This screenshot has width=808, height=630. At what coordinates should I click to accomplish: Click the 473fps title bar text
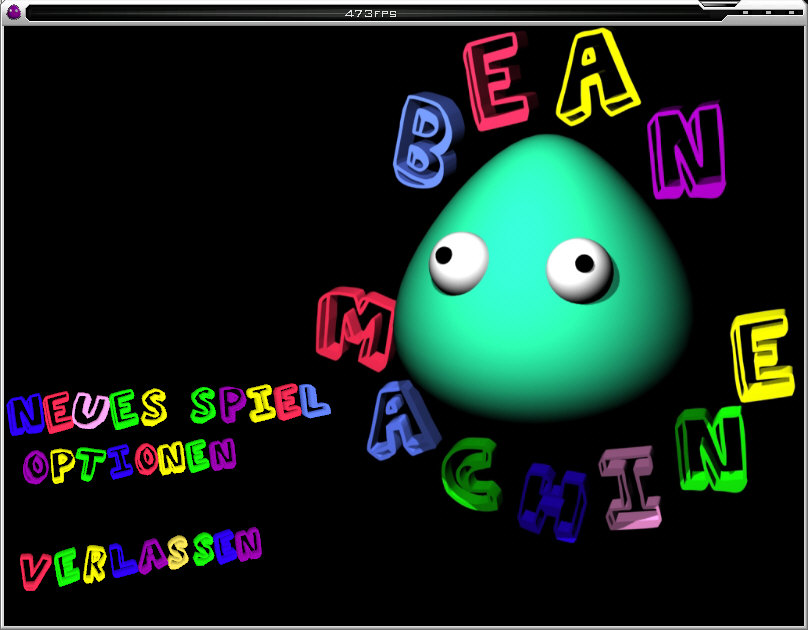(371, 13)
